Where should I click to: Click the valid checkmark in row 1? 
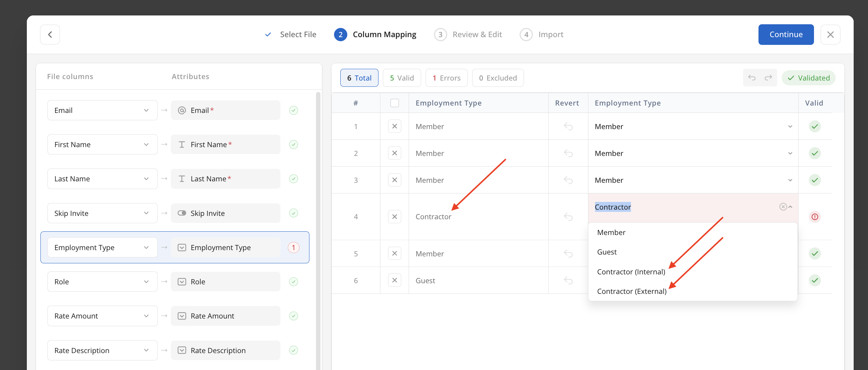click(815, 127)
